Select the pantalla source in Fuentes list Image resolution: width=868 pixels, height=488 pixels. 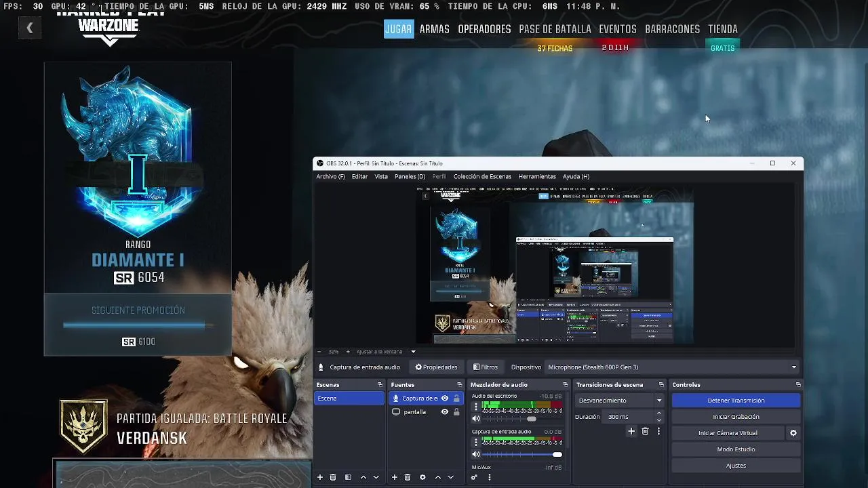click(x=414, y=412)
